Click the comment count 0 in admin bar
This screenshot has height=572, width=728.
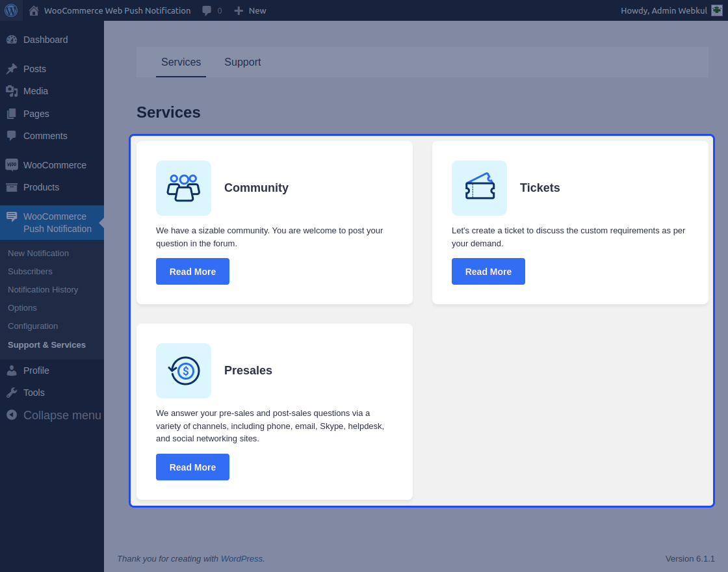coord(220,10)
